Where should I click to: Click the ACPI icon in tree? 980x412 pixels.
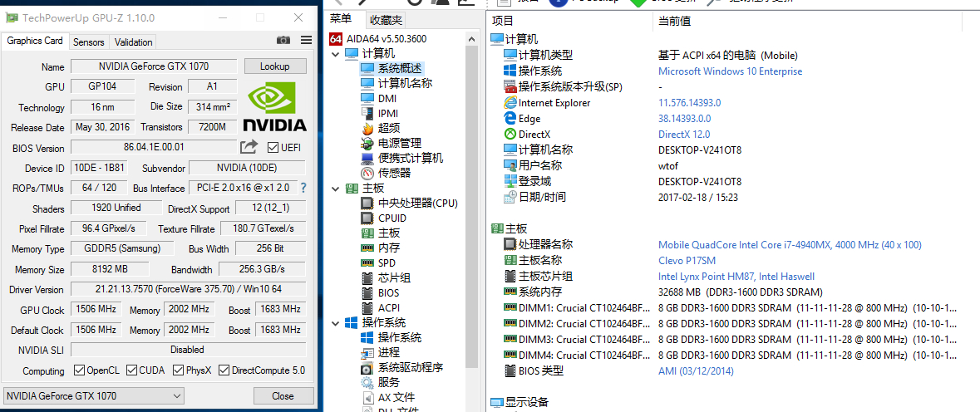tap(367, 307)
